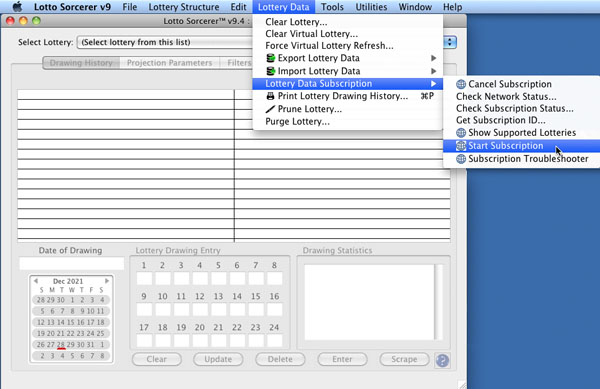
Task: Select December 28 in the calendar
Action: click(60, 345)
